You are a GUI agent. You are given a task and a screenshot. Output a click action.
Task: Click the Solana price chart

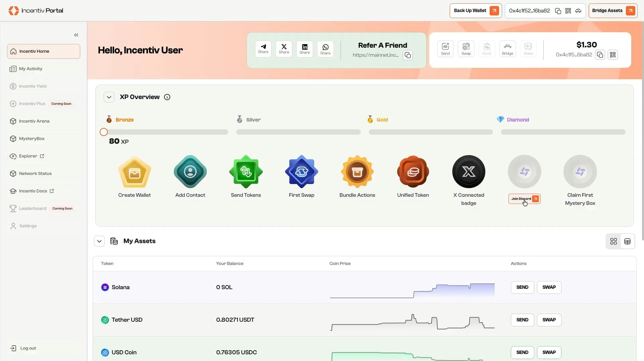[x=412, y=290]
